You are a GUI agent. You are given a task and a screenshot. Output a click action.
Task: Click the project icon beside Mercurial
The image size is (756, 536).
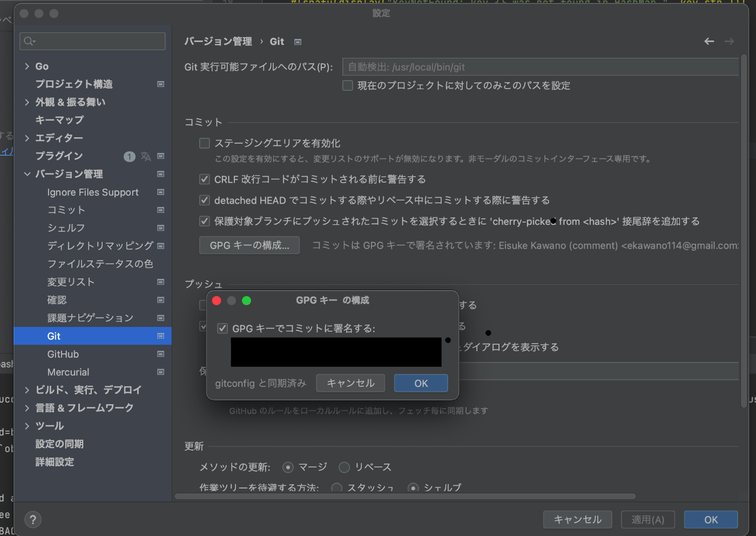[x=160, y=372]
